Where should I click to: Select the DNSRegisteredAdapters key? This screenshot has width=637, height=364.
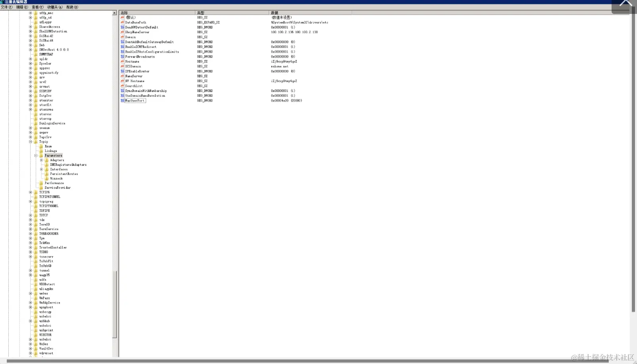[68, 165]
